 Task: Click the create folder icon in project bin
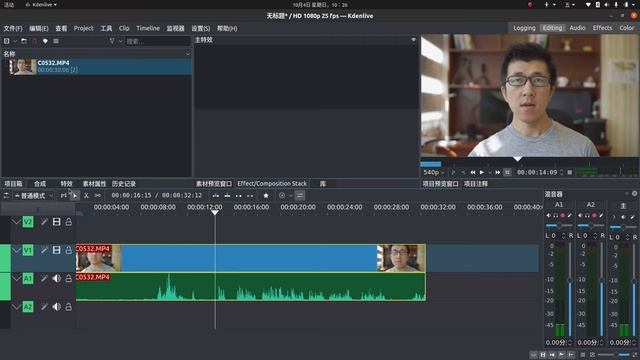point(24,41)
